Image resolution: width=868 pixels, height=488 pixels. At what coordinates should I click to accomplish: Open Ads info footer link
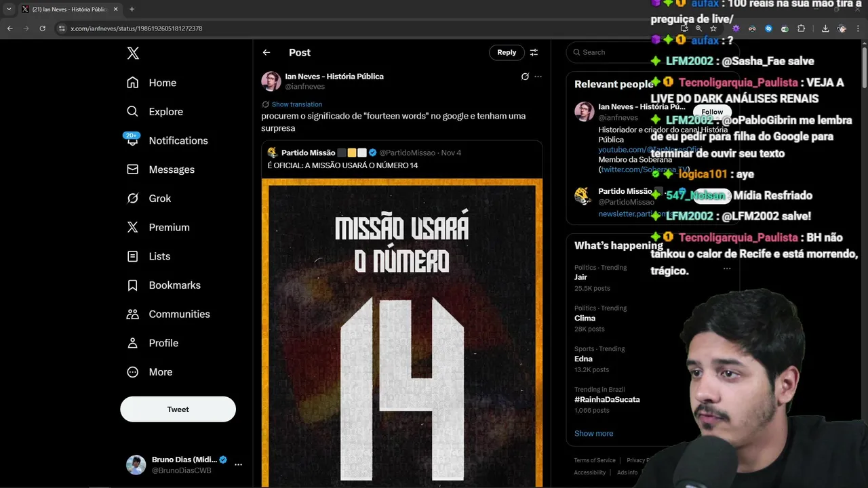[627, 472]
